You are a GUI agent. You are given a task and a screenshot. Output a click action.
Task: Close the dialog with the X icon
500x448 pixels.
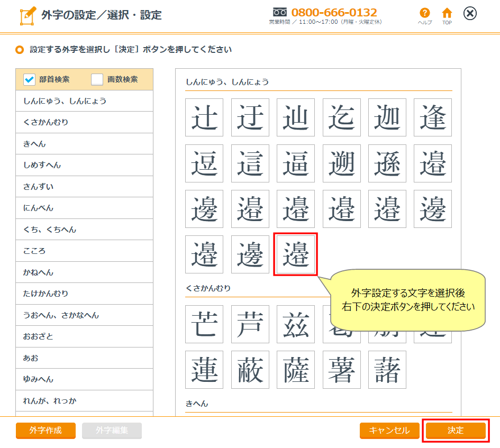(470, 14)
